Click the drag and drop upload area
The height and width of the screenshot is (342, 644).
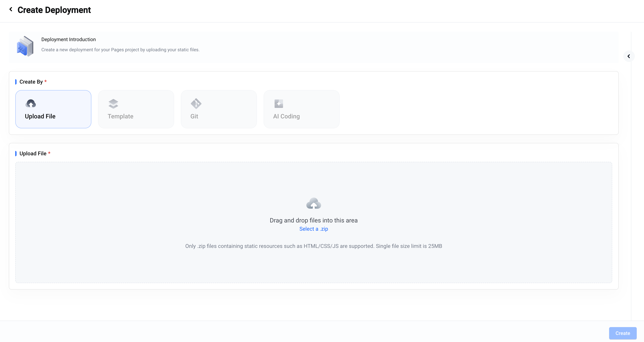click(x=314, y=265)
